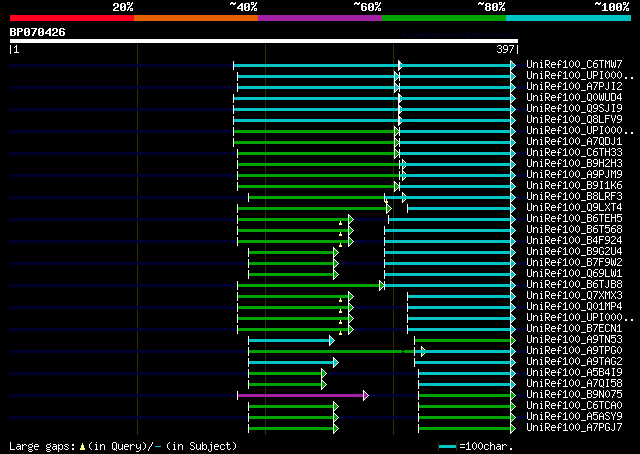Click the purple alignment bar of B9N075

coord(300,395)
